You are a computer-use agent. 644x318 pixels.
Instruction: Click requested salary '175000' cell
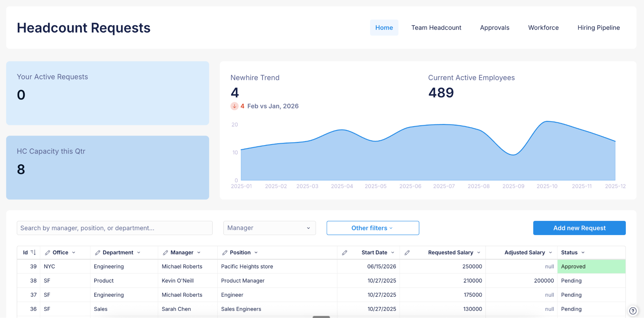[x=443, y=295]
